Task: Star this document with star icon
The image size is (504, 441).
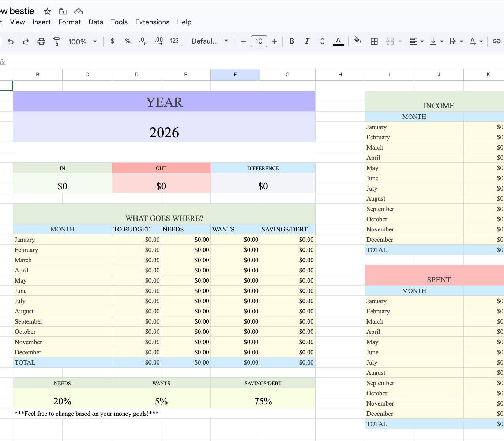Action: point(47,11)
